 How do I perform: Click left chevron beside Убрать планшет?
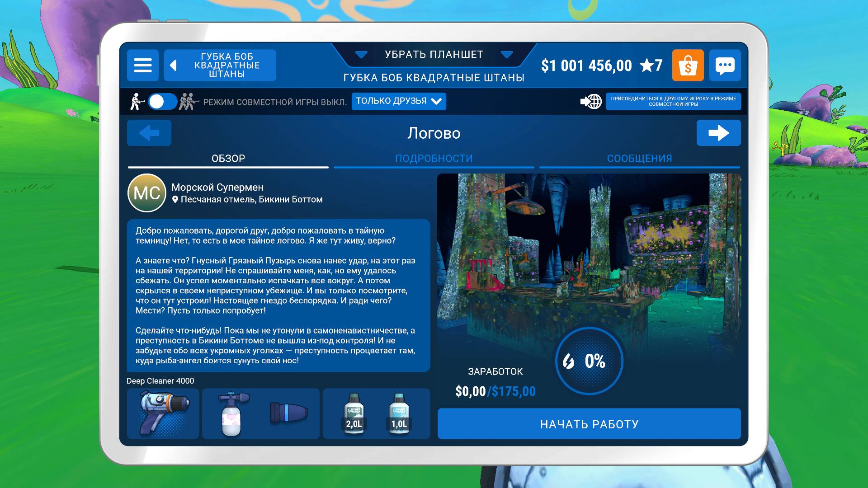(361, 55)
